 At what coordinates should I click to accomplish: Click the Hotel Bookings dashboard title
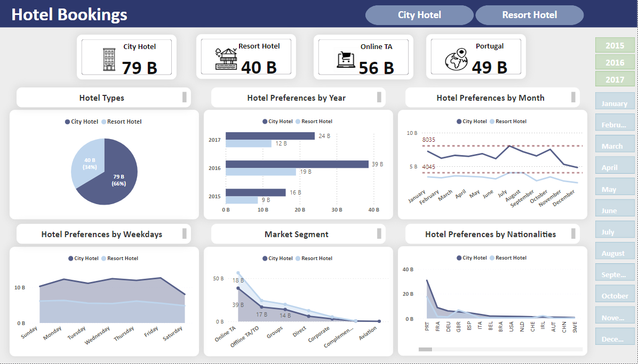69,14
